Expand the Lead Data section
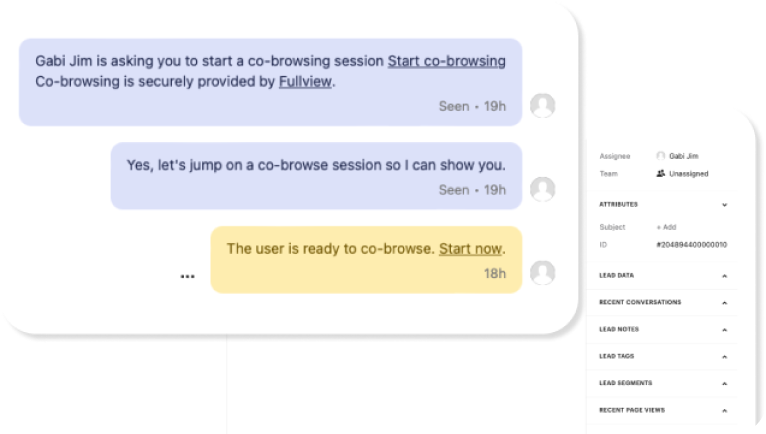Image resolution: width=766 pixels, height=434 pixels. (x=724, y=275)
